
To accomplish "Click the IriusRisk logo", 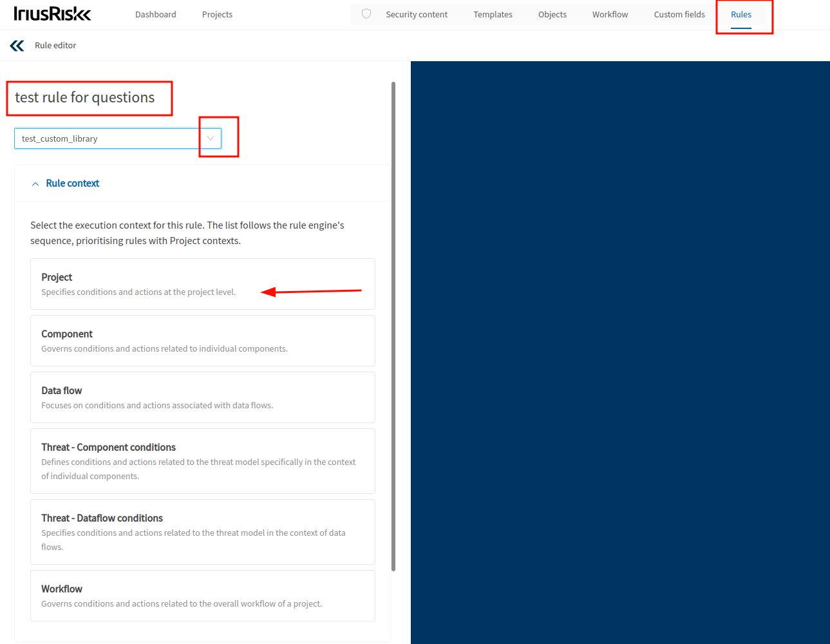I will click(52, 14).
